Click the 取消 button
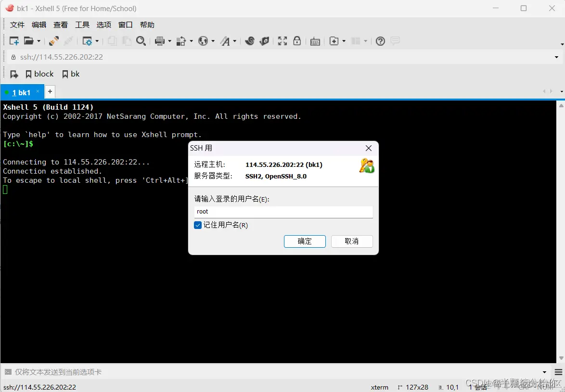Image resolution: width=565 pixels, height=392 pixels. (352, 241)
